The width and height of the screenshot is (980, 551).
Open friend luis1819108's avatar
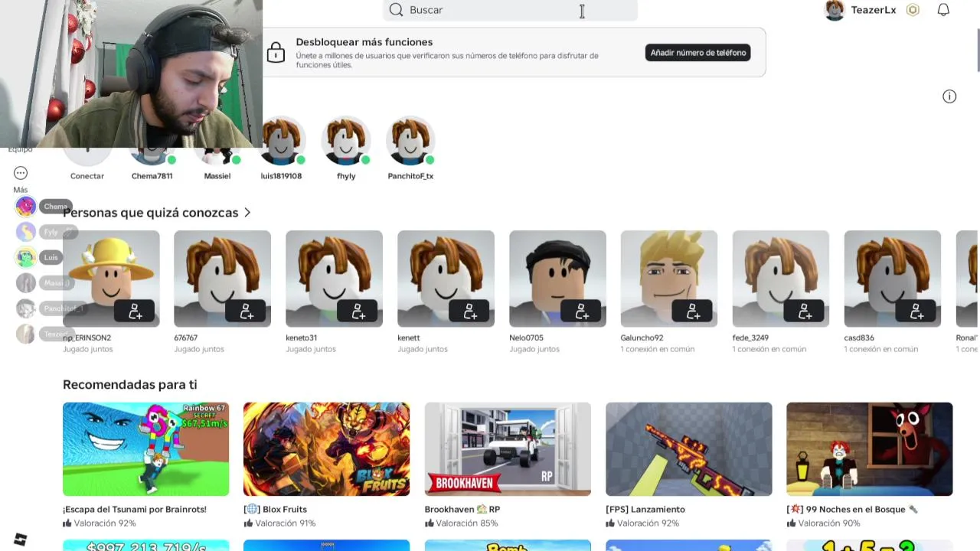pyautogui.click(x=281, y=141)
